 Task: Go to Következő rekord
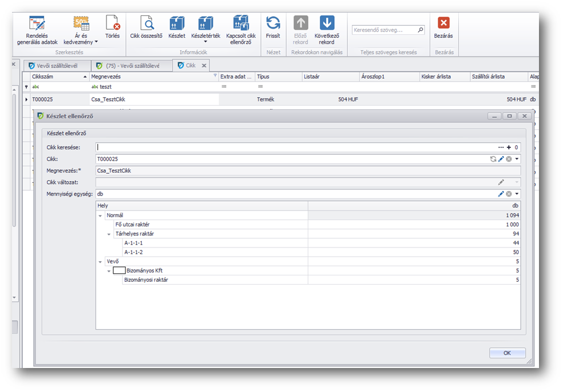click(x=327, y=30)
